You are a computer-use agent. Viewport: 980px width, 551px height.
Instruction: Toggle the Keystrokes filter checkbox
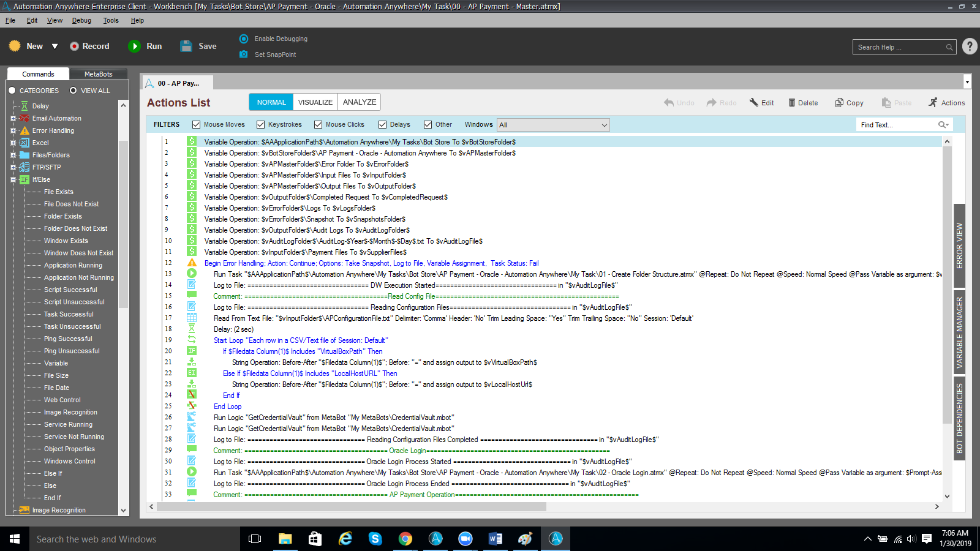pyautogui.click(x=260, y=125)
